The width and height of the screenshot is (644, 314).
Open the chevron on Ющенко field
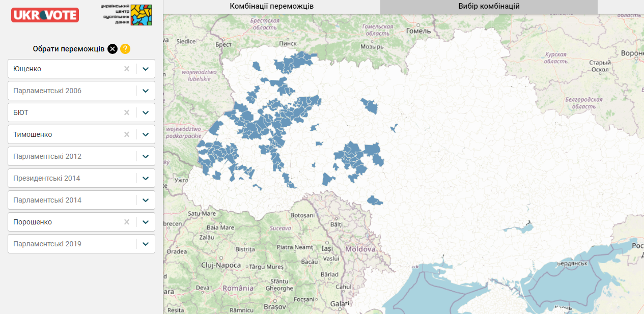[x=146, y=69]
